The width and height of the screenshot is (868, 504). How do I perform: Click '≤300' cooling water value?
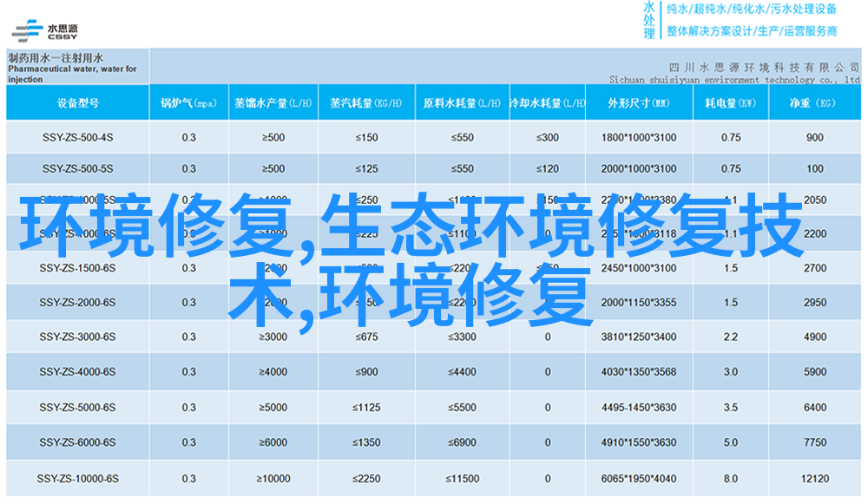coord(548,137)
